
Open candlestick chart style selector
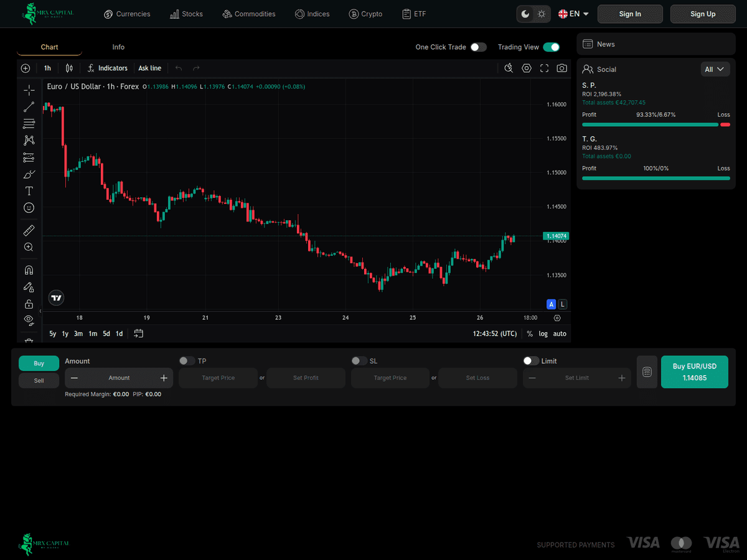tap(69, 68)
